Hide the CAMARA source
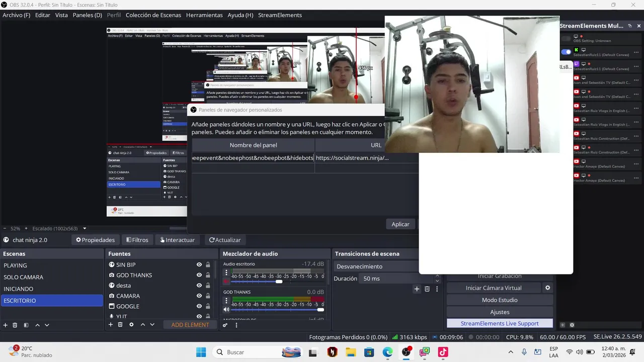 point(199,296)
